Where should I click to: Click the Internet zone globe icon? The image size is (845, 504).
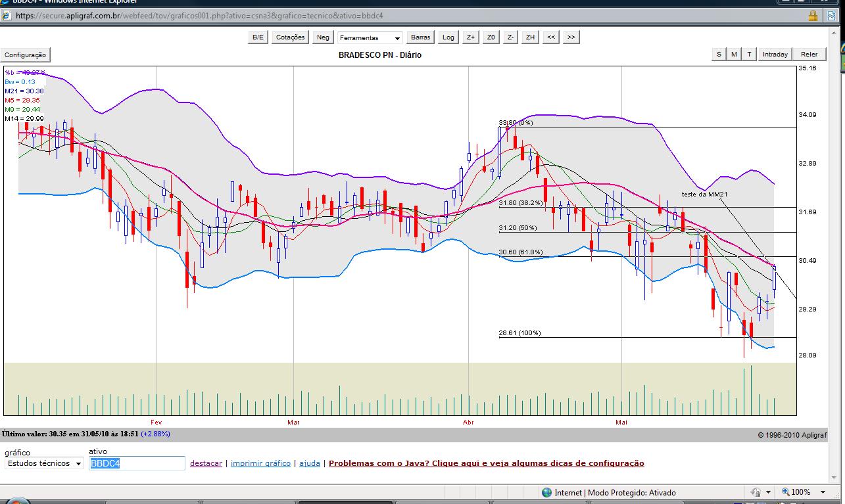[x=546, y=492]
